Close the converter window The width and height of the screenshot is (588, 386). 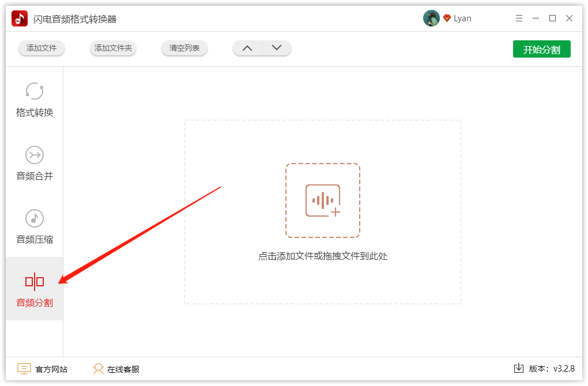[569, 18]
